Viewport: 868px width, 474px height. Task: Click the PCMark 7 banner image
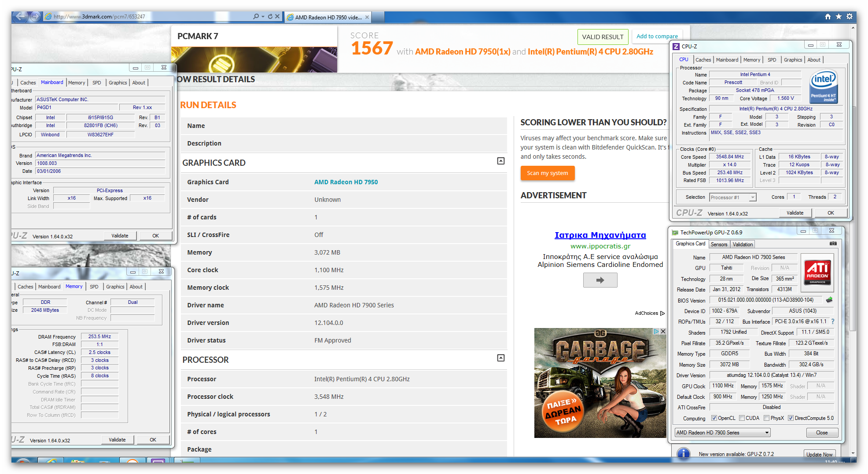coord(254,60)
